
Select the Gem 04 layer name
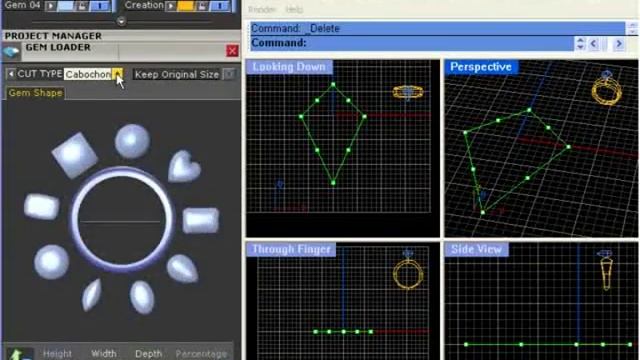[x=22, y=5]
